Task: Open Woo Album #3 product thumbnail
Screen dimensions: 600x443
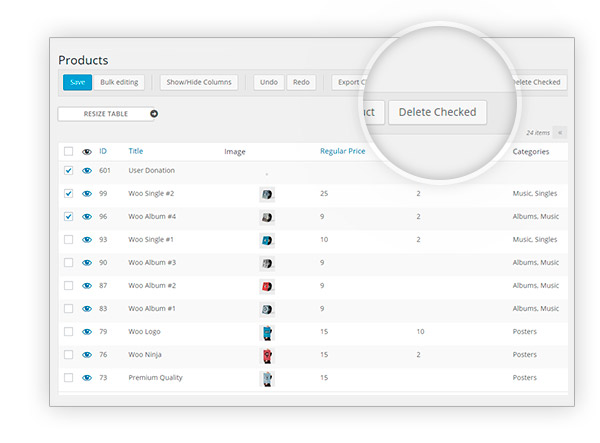Action: click(267, 263)
